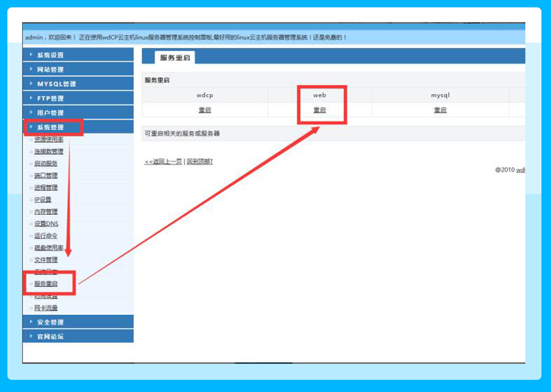Click 重启 link under web column

[x=319, y=110]
